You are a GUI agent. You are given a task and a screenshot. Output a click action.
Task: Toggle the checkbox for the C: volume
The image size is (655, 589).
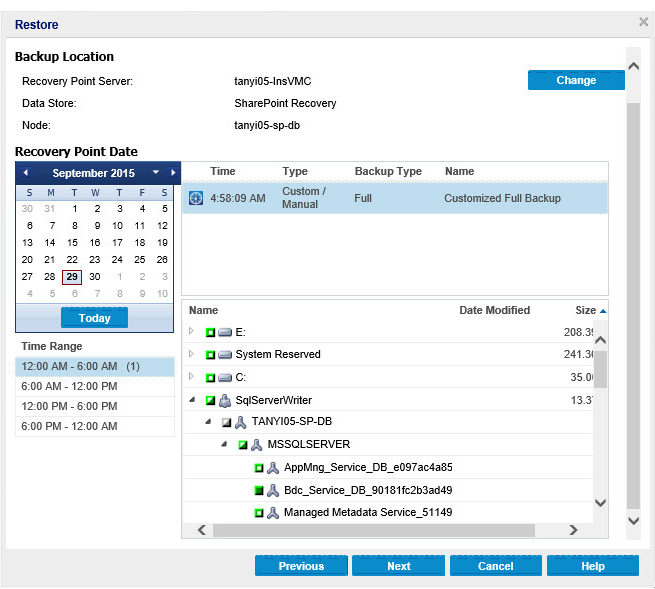[210, 378]
